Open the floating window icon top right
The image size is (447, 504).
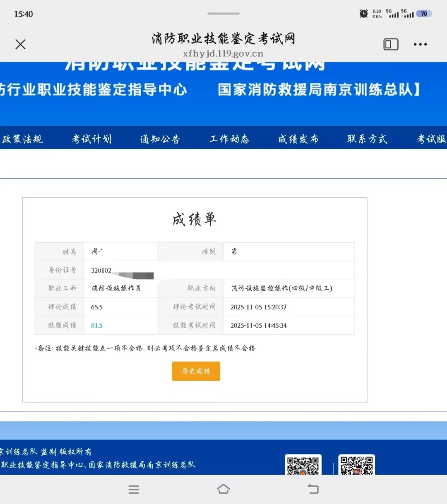(x=390, y=44)
